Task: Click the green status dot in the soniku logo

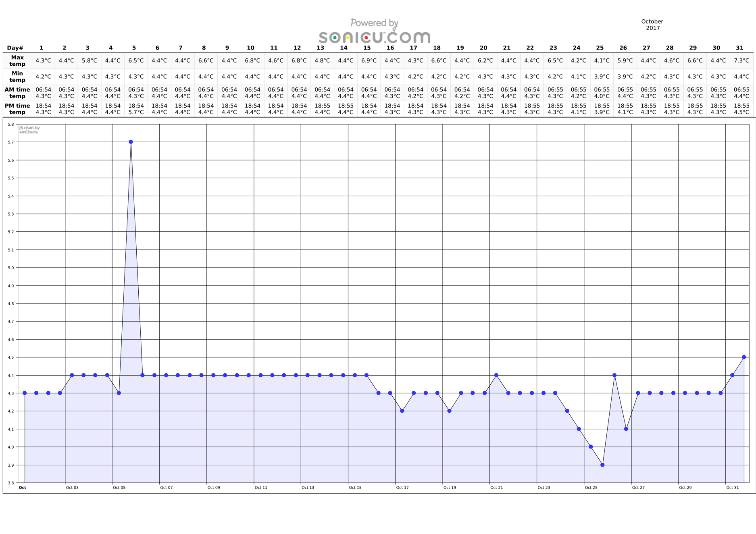Action: point(335,38)
